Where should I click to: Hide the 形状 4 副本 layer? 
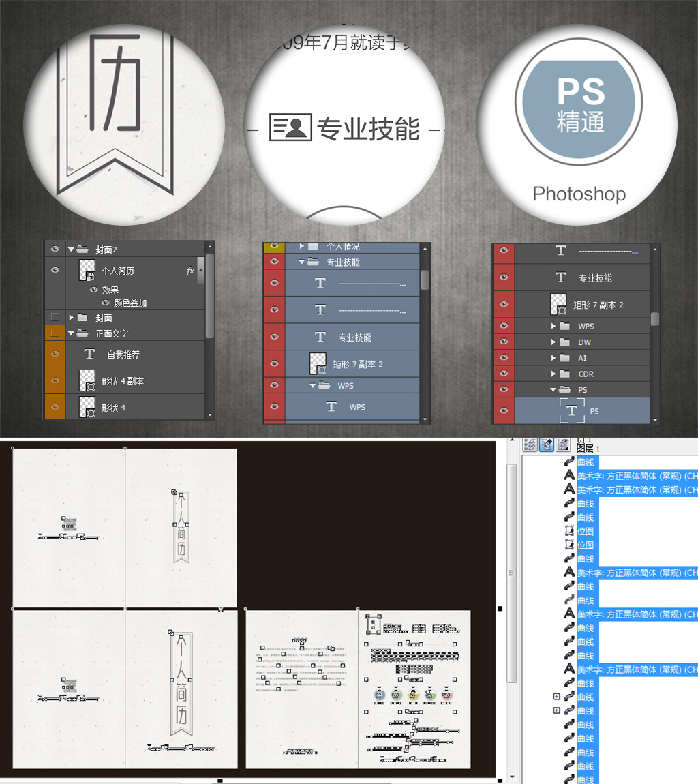pos(55,380)
